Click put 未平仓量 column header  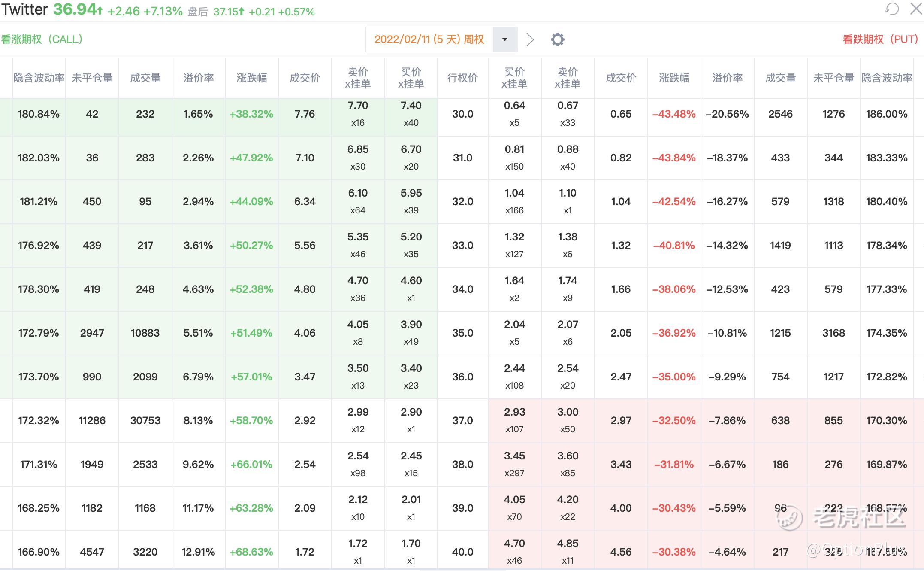[833, 78]
